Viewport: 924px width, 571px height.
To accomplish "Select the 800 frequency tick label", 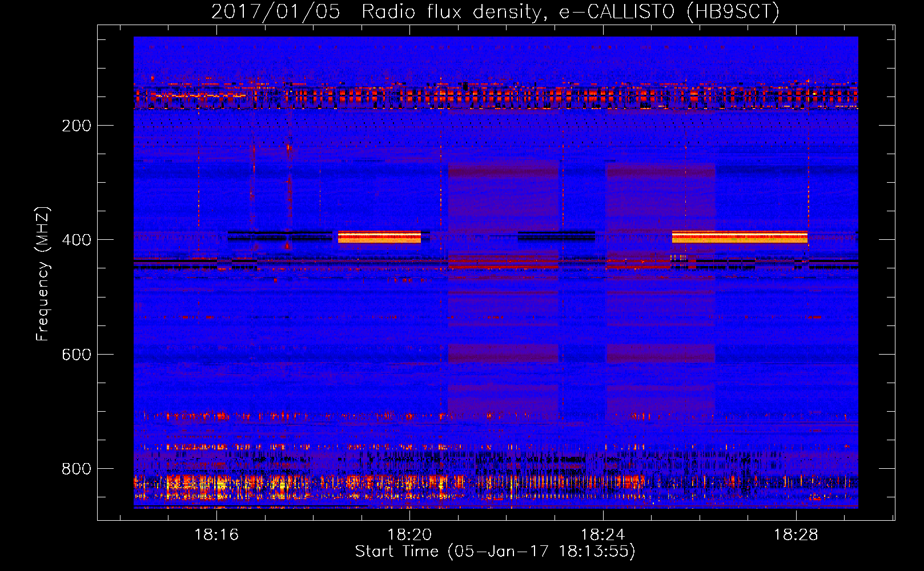I will pos(77,469).
